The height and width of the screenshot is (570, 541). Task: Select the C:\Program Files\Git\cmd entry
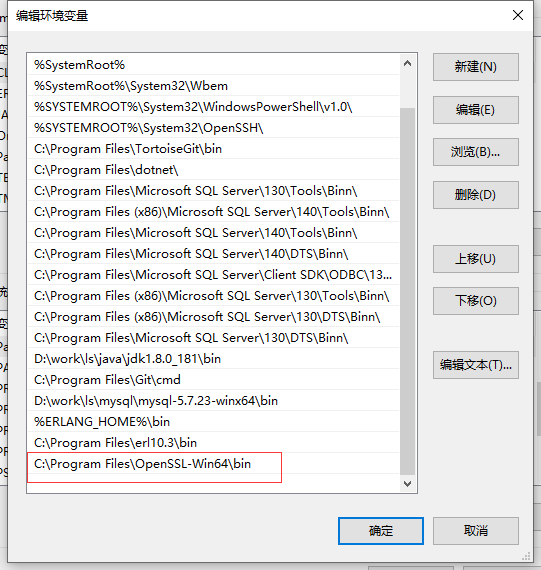(213, 380)
